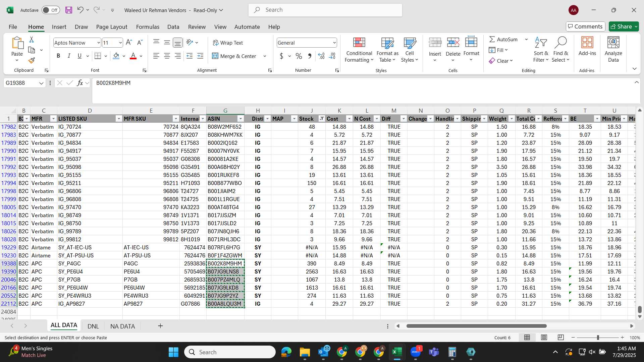Toggle center horizontal alignment
This screenshot has height=362, width=644.
(x=167, y=56)
